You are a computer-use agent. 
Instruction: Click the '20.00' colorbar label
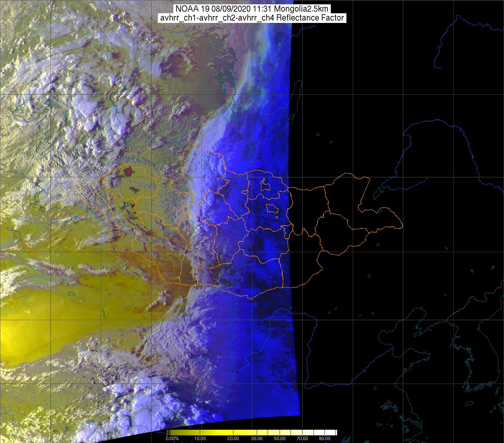click(233, 438)
